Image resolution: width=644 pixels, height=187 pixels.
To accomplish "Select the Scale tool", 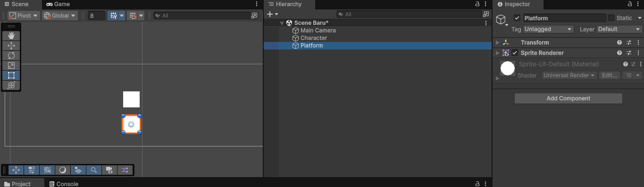I will [x=11, y=65].
